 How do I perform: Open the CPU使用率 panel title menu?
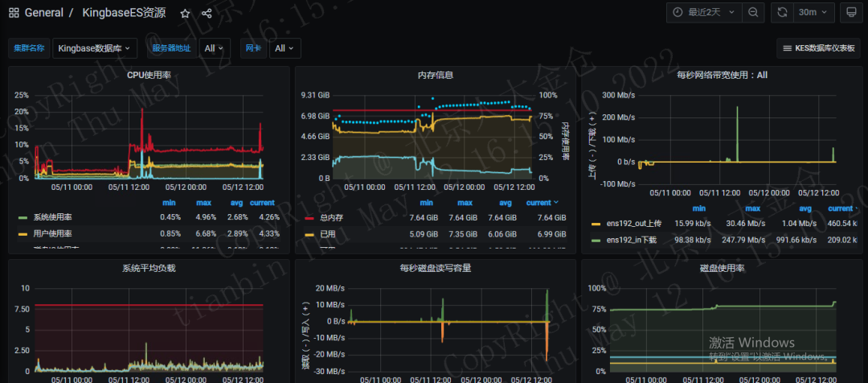tap(149, 75)
